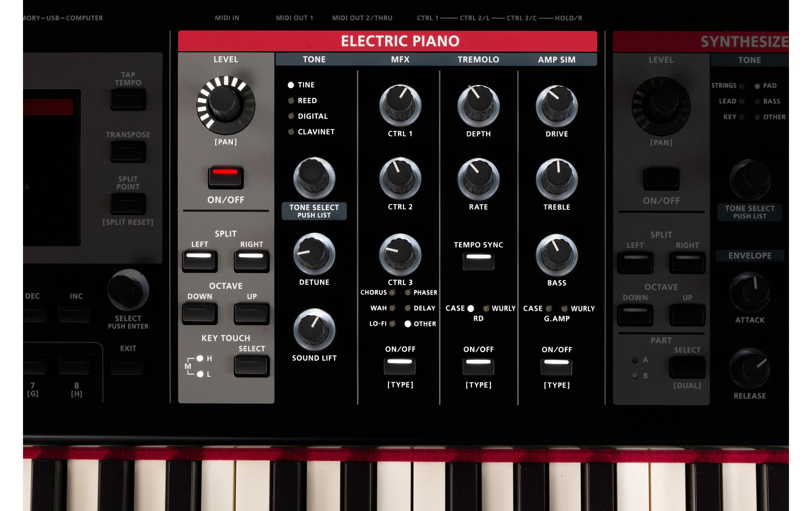Toggle the TREMOLO ON/OFF button
This screenshot has width=812, height=511.
[478, 366]
